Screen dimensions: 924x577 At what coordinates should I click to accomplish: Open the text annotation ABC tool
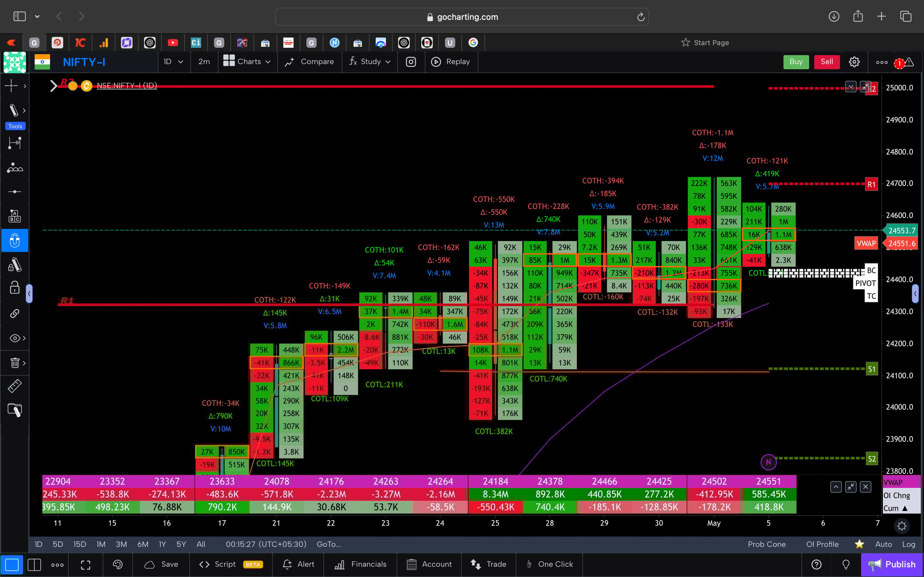point(15,216)
